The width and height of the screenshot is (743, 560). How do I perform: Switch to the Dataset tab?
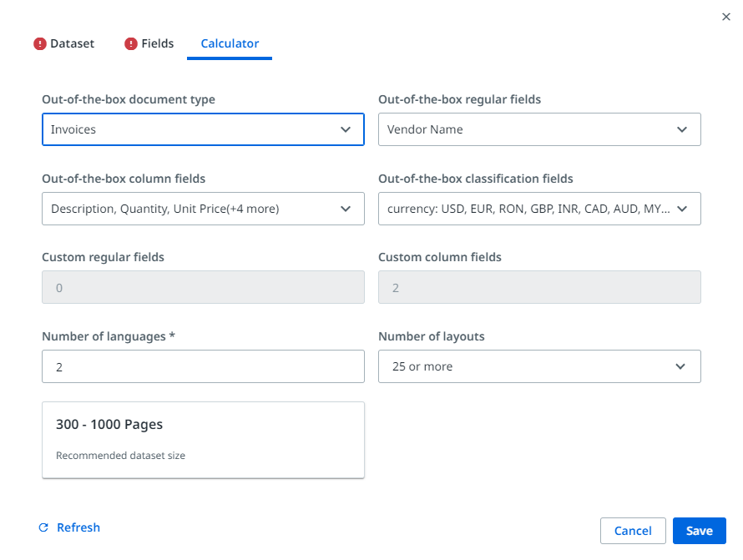(x=73, y=43)
